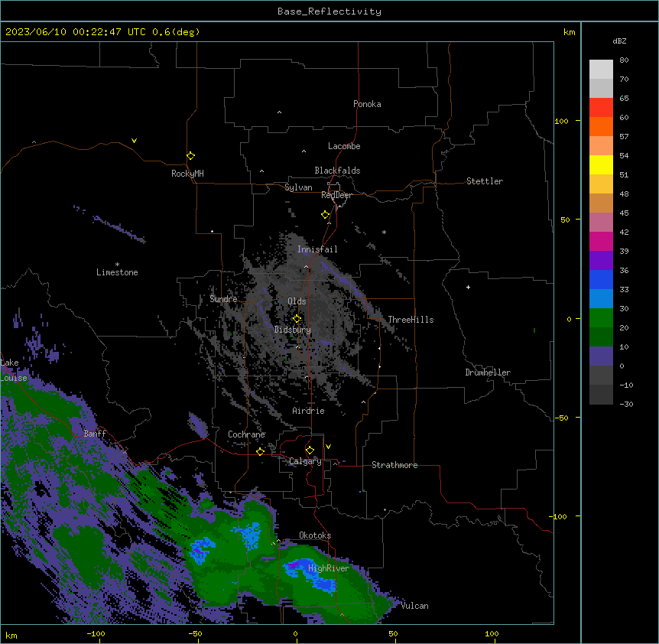Click the Blackfalds label
The image size is (659, 644).
coord(337,171)
